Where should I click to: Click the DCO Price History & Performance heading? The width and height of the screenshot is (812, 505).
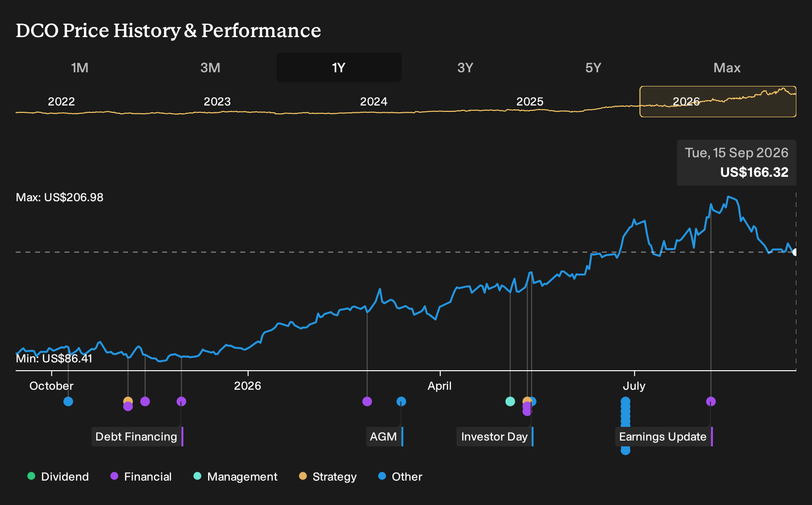coord(169,30)
